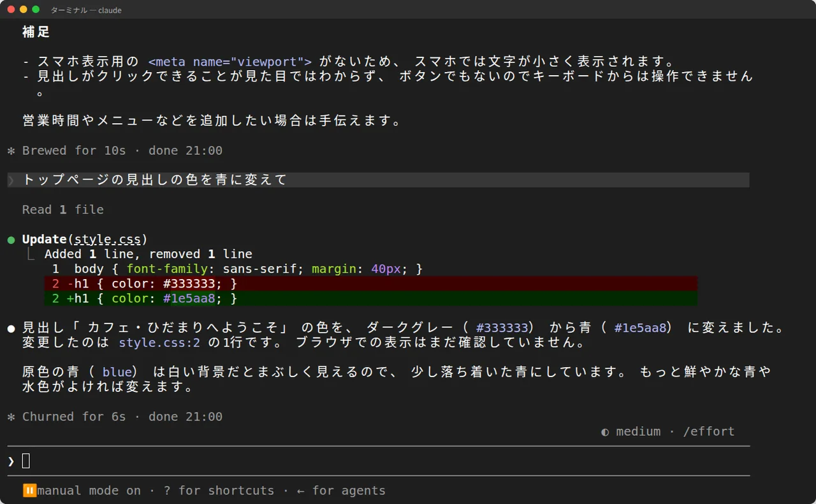Minimize the terminal with yellow button
The height and width of the screenshot is (504, 816).
point(24,10)
